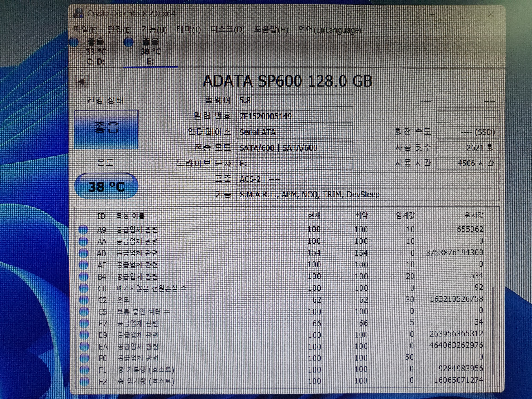Click the power on count field 2621 회
The image size is (532, 399).
[x=468, y=148]
